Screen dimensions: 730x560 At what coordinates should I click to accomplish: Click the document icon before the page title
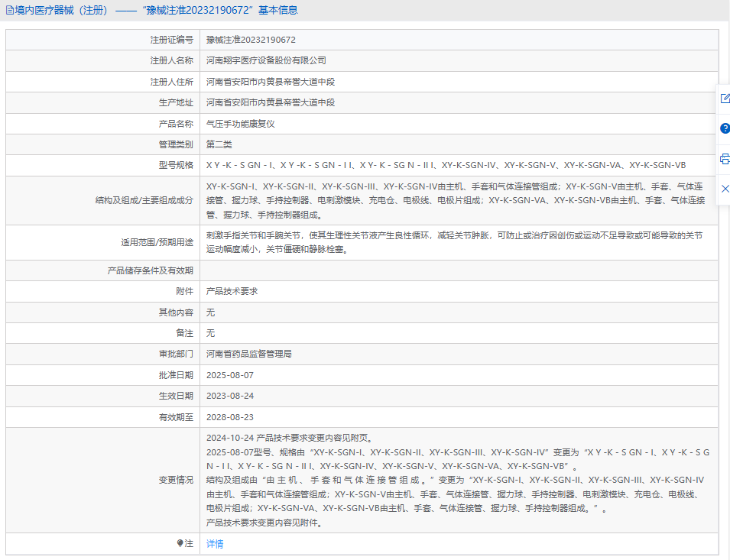[x=9, y=11]
